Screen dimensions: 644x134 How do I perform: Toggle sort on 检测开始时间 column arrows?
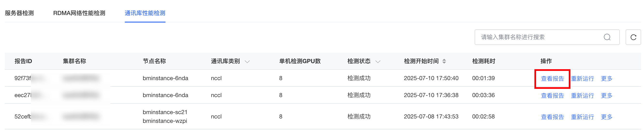[444, 61]
